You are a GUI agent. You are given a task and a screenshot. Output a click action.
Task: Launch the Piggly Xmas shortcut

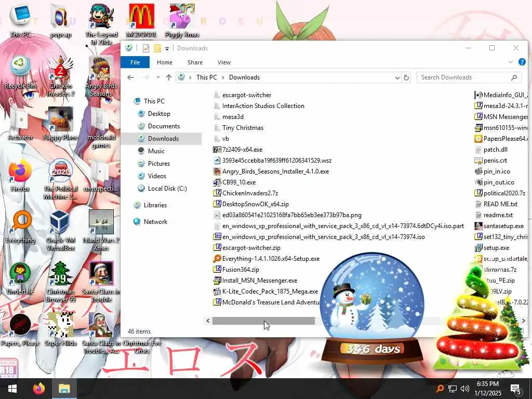pyautogui.click(x=182, y=20)
